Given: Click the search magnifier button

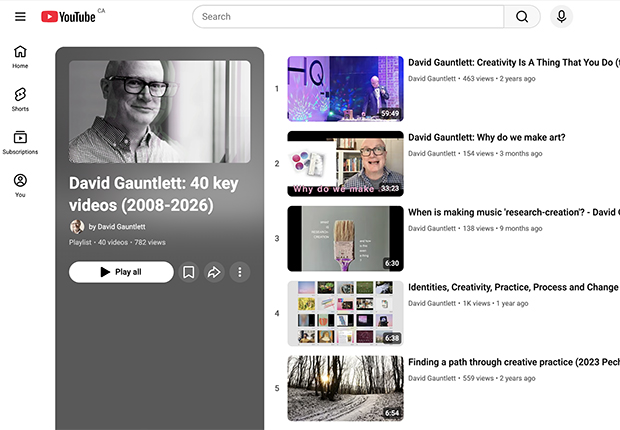Looking at the screenshot, I should point(522,17).
